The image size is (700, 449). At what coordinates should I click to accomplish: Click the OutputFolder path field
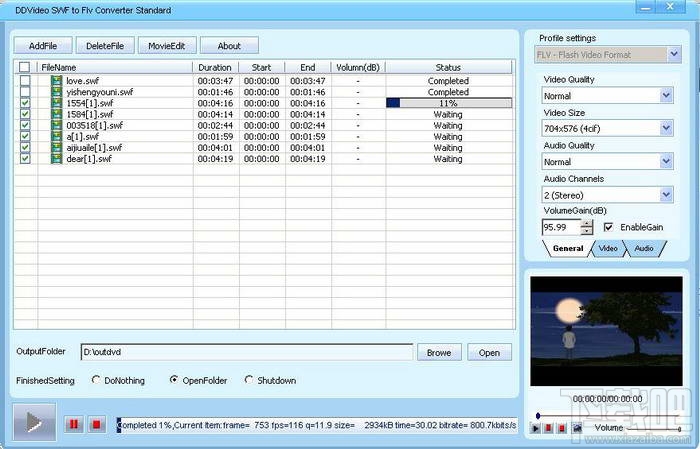point(247,352)
